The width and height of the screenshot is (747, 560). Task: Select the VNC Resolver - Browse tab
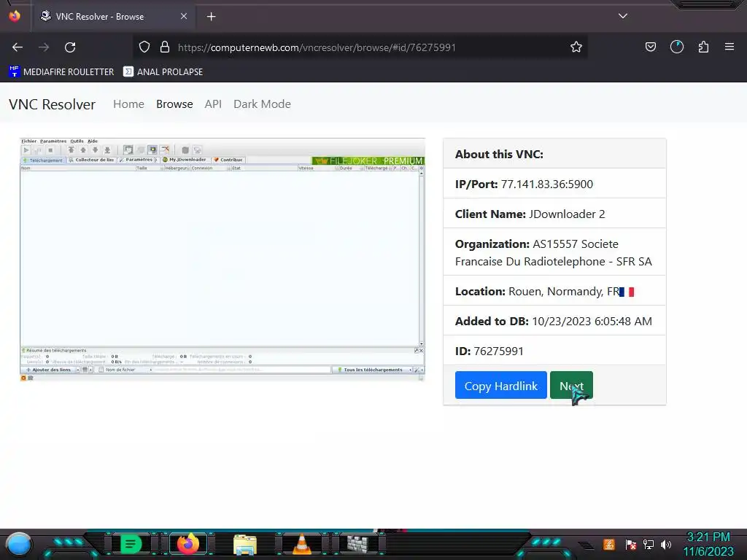point(113,17)
